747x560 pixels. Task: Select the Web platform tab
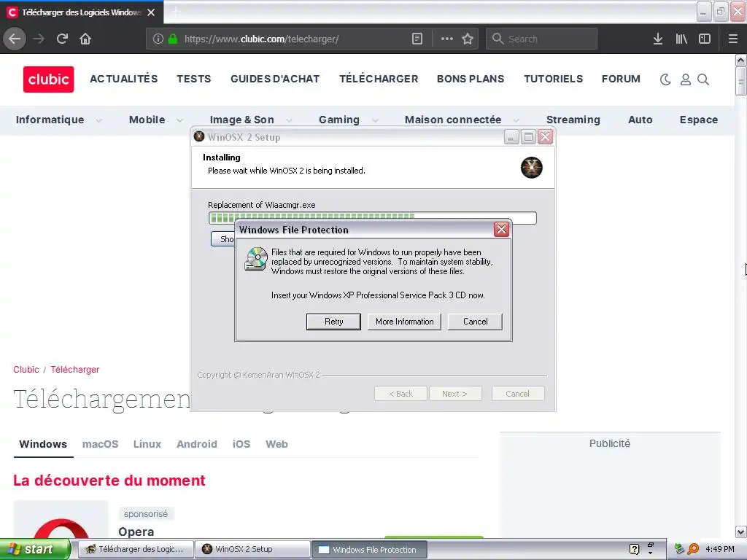[x=276, y=444]
